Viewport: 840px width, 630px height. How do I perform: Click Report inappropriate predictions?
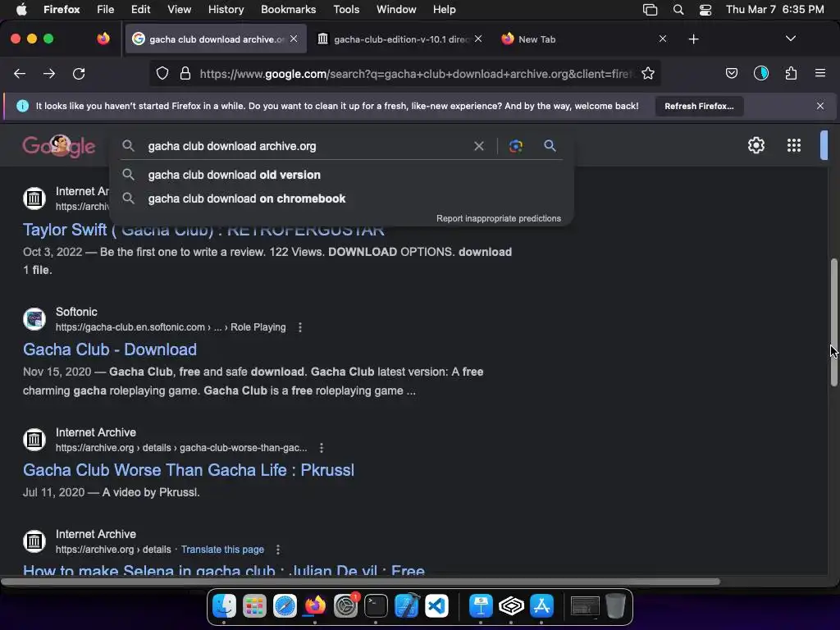(x=499, y=218)
